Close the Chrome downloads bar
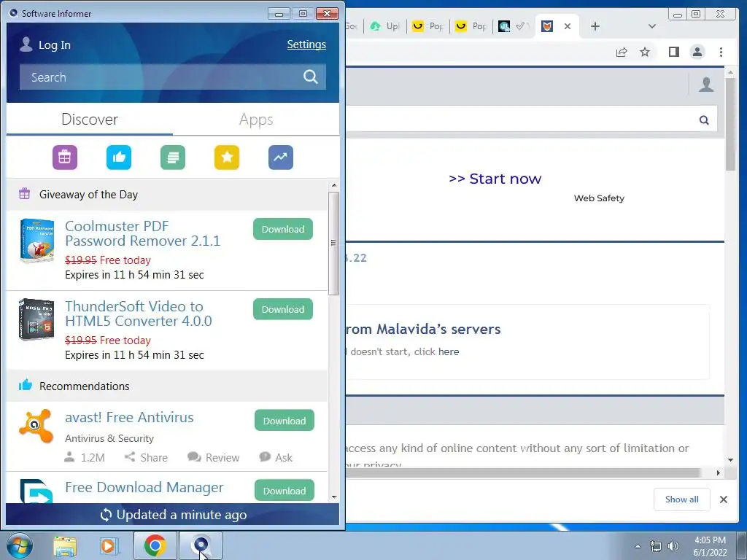The width and height of the screenshot is (747, 560). 723,499
